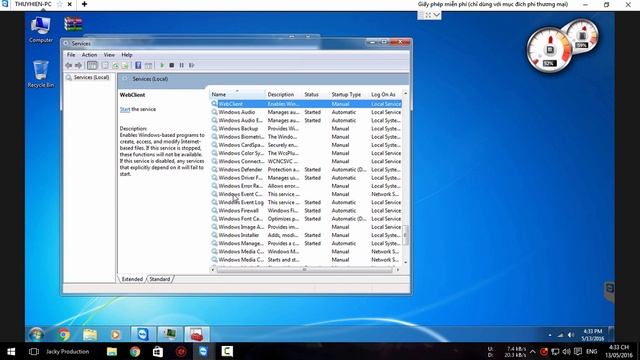
Task: Click the Restart Service icon
Action: click(191, 65)
